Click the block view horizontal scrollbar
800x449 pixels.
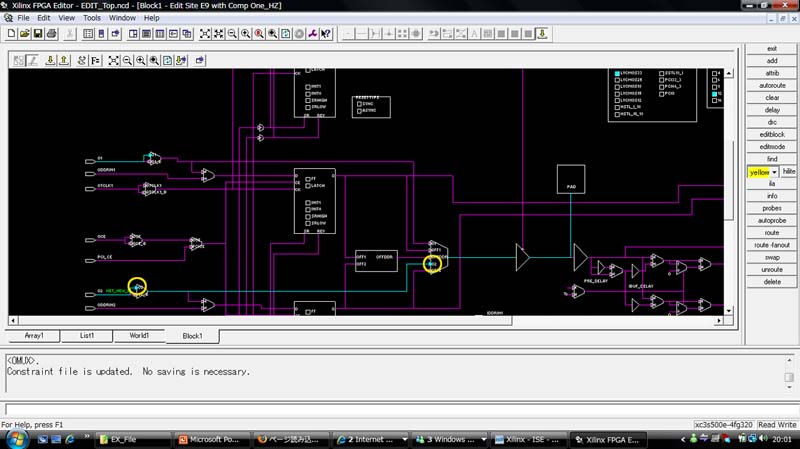click(x=366, y=320)
